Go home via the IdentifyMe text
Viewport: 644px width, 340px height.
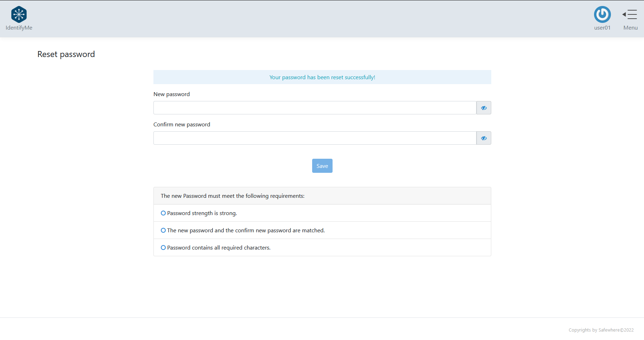[19, 28]
